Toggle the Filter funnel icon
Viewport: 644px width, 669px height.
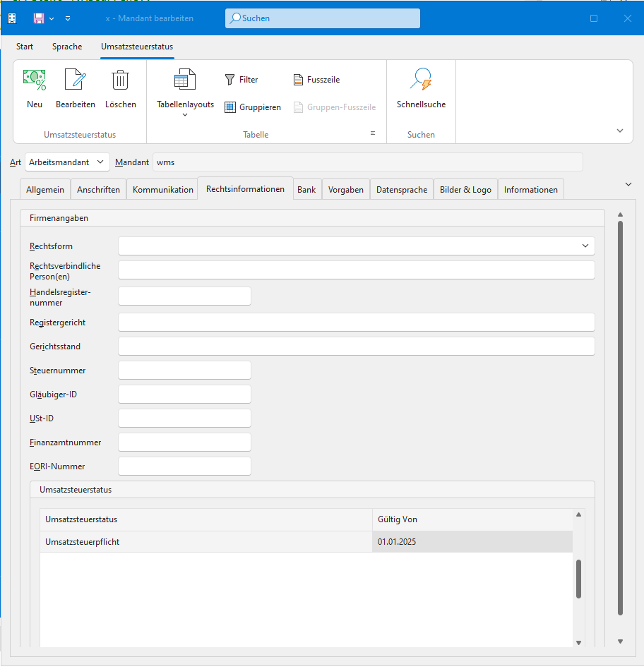click(229, 80)
